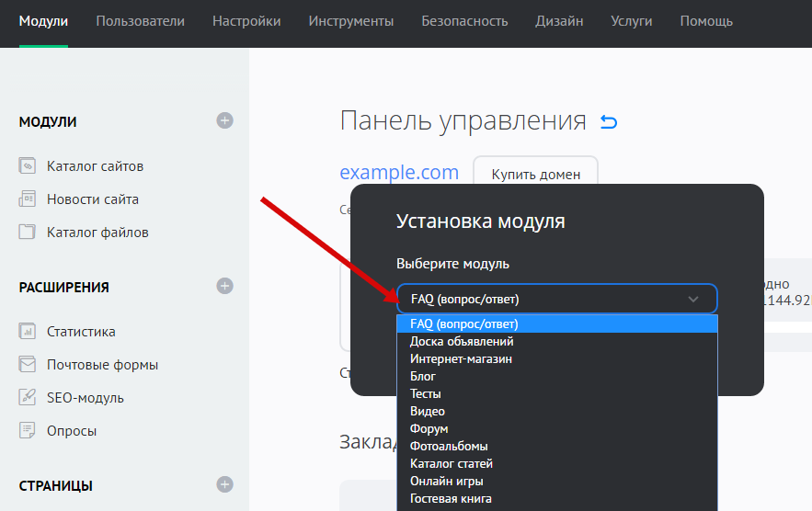Click the SEO-модуль sidebar icon

(x=27, y=398)
